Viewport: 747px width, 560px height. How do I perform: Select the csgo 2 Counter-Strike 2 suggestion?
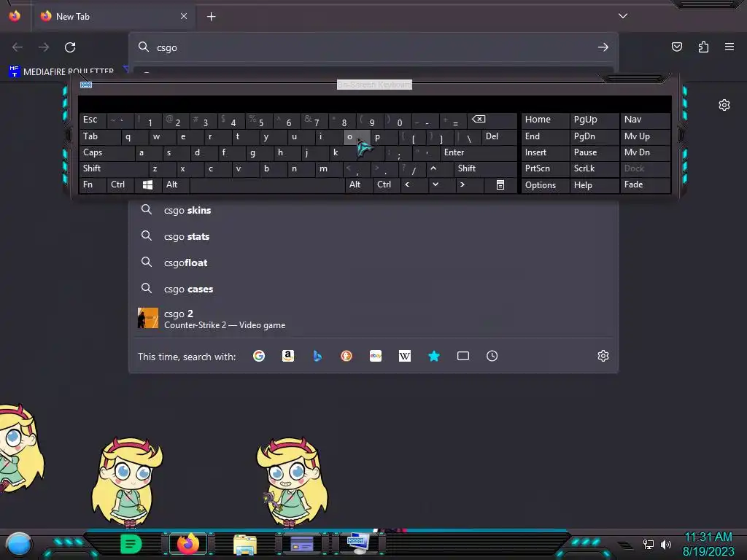tap(373, 319)
